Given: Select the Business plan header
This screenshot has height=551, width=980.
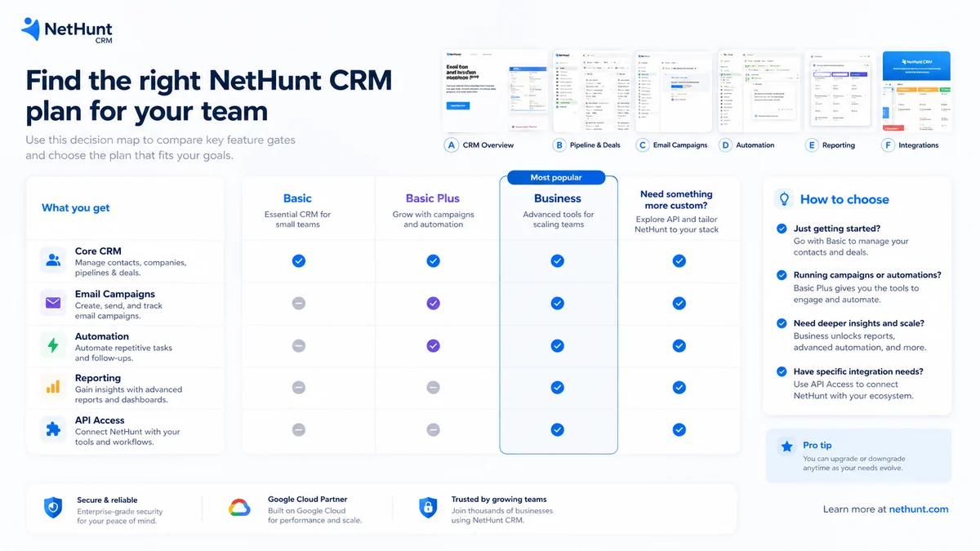Looking at the screenshot, I should (x=559, y=198).
